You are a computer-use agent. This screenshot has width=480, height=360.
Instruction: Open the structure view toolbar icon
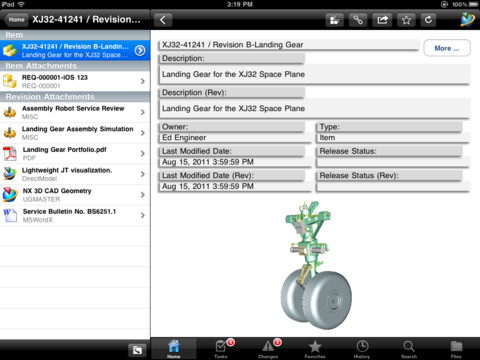[x=334, y=20]
